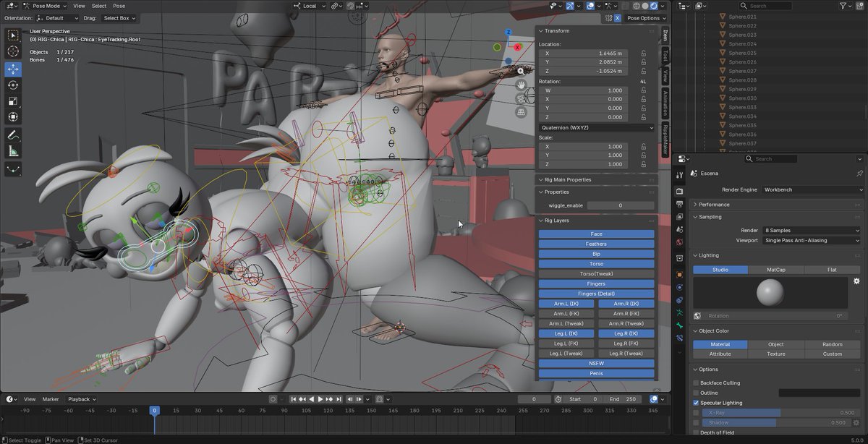Toggle the Feathers rig layer button
This screenshot has height=444, width=868.
(597, 244)
